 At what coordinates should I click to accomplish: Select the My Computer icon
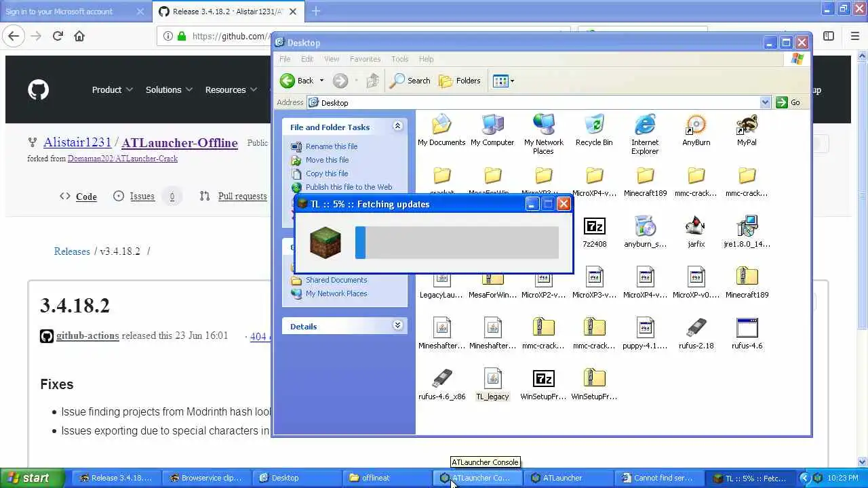[x=492, y=130]
